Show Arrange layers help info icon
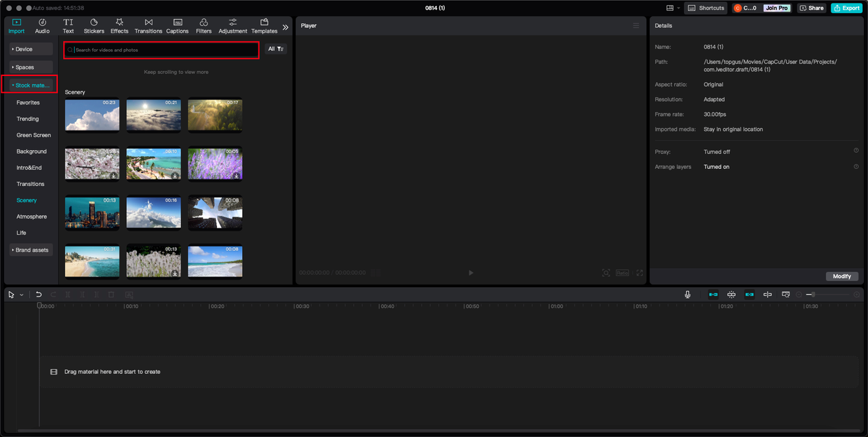Image resolution: width=868 pixels, height=437 pixels. [x=856, y=166]
